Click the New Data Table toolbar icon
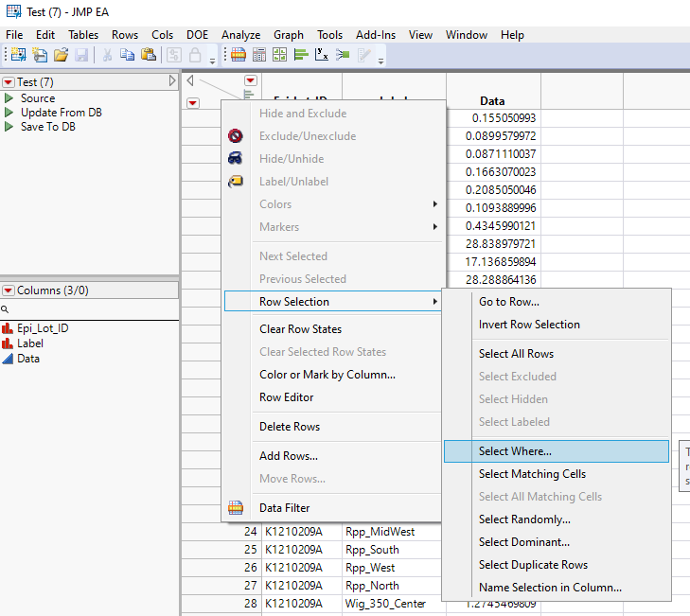This screenshot has height=616, width=690. click(18, 55)
